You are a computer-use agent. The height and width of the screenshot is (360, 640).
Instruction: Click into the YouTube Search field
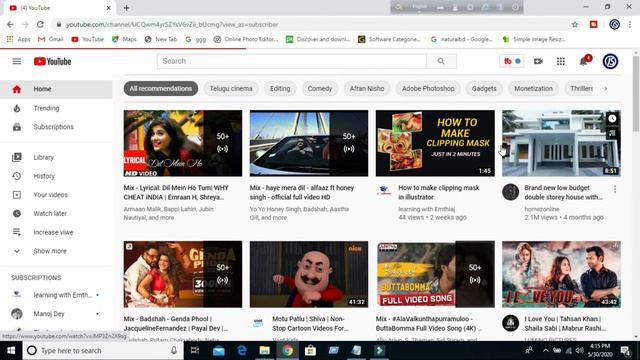tap(291, 61)
